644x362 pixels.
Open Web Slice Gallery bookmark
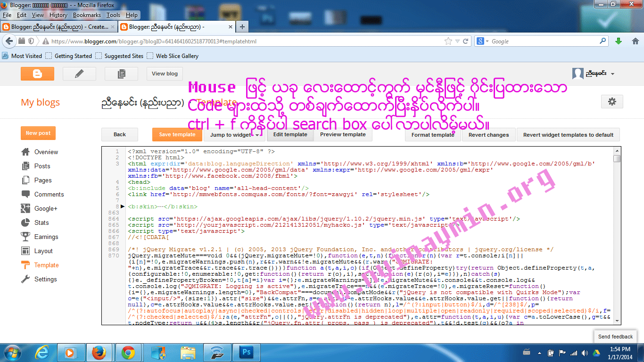(x=173, y=56)
